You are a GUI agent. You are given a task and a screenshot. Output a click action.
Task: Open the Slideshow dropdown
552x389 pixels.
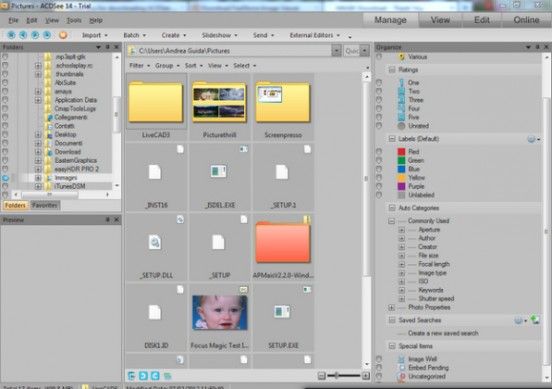(219, 35)
